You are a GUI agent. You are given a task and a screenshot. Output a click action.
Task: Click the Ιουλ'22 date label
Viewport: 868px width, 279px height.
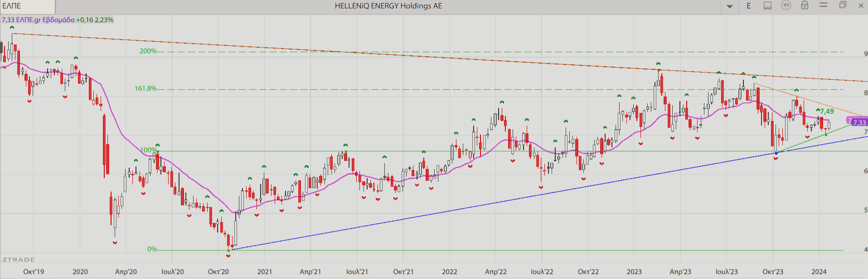click(x=542, y=272)
